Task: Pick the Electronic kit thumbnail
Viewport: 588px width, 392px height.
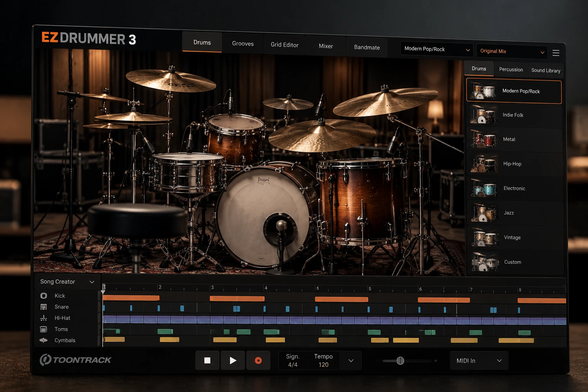Action: (x=484, y=188)
